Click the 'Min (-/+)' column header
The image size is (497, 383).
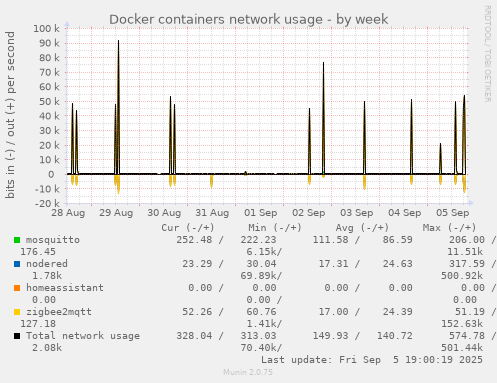(275, 228)
